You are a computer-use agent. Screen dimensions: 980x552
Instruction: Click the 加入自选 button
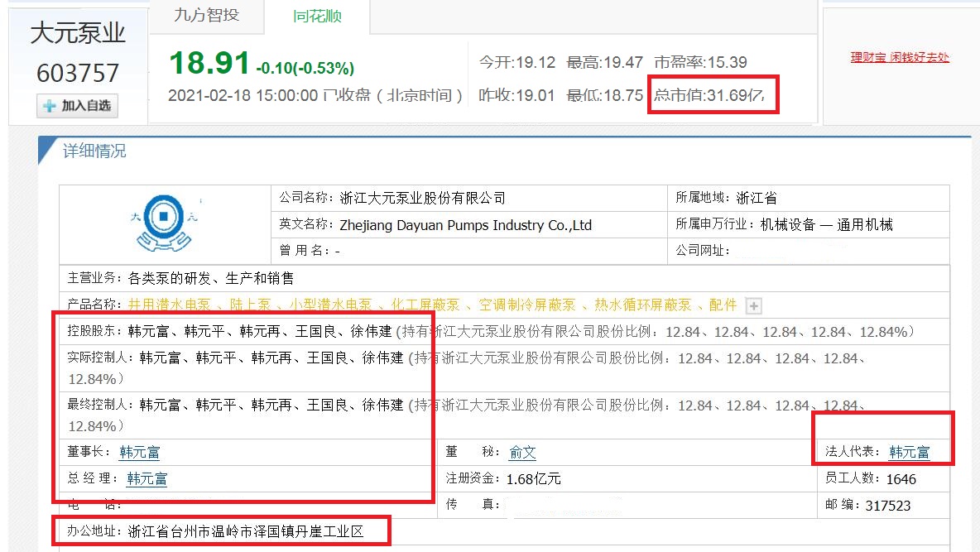78,106
